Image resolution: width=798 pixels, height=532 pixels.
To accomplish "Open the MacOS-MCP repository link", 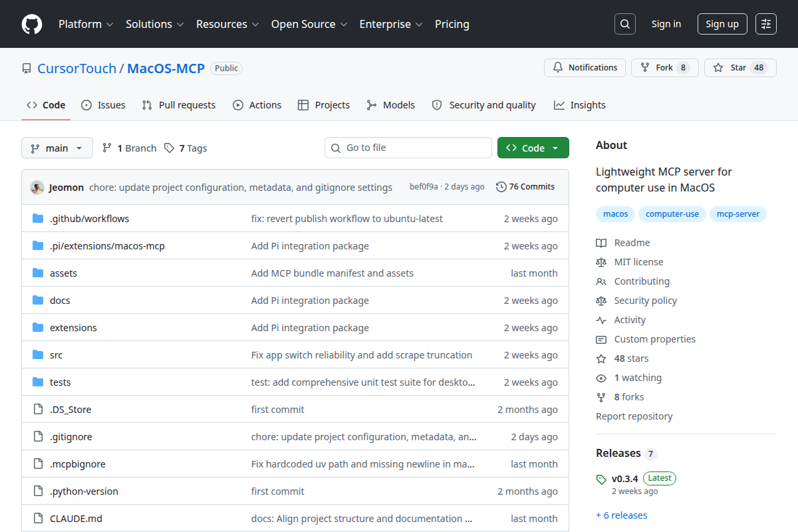I will click(166, 68).
